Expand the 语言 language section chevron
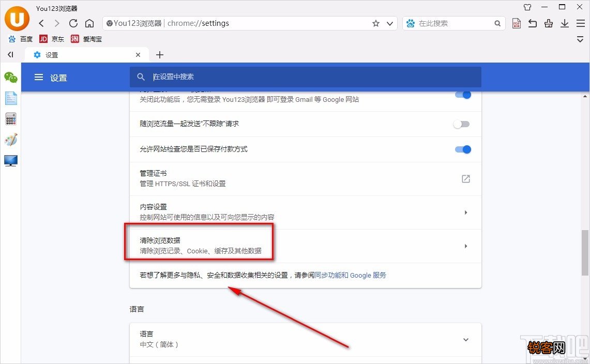This screenshot has height=364, width=590. [465, 340]
